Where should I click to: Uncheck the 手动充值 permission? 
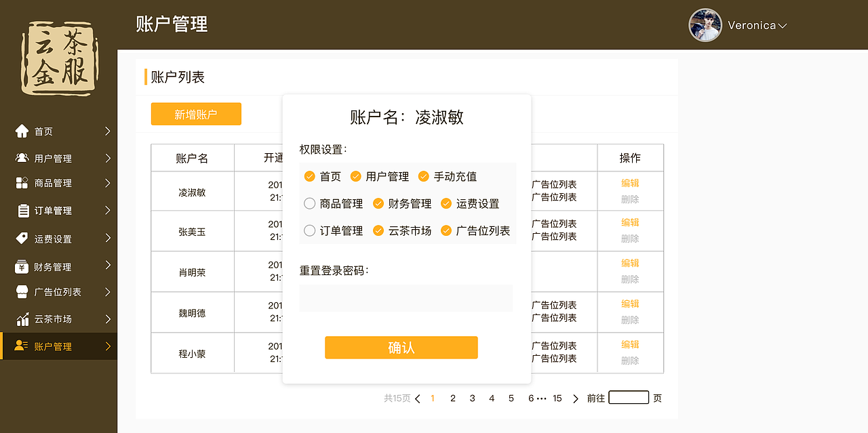(424, 176)
